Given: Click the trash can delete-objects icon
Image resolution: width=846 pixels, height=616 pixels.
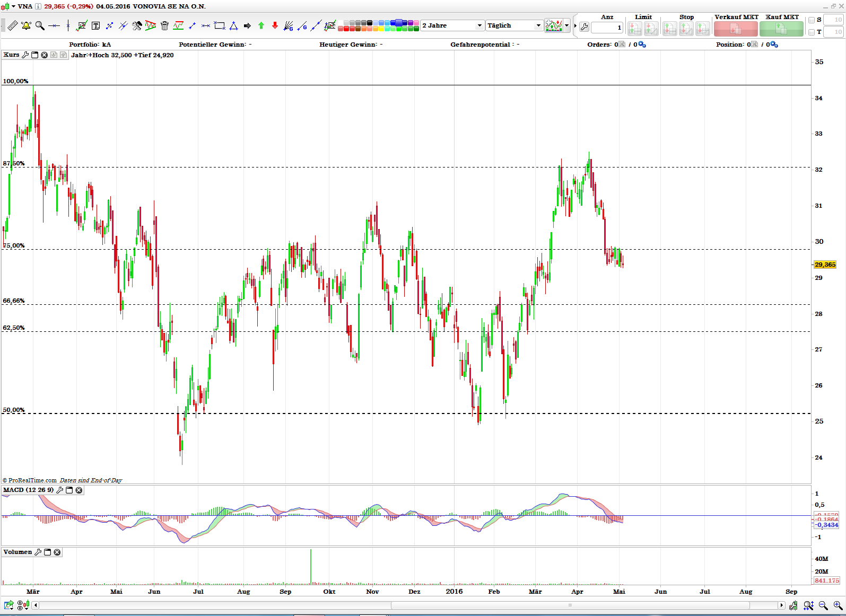Looking at the screenshot, I should click(x=164, y=25).
